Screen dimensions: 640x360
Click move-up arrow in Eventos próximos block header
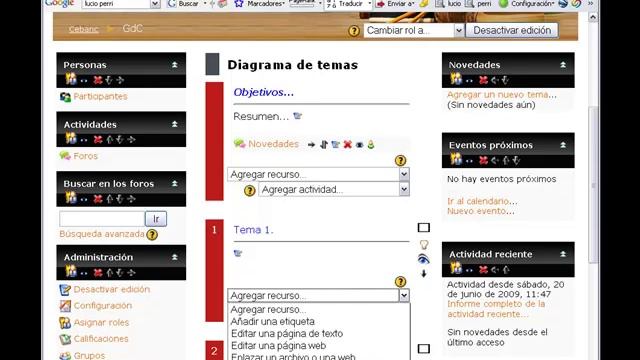(x=505, y=160)
